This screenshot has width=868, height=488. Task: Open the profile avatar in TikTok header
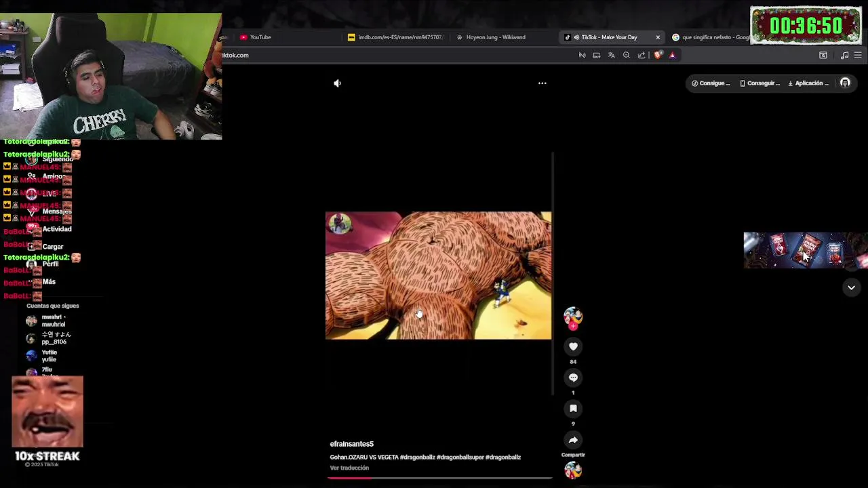pos(845,83)
